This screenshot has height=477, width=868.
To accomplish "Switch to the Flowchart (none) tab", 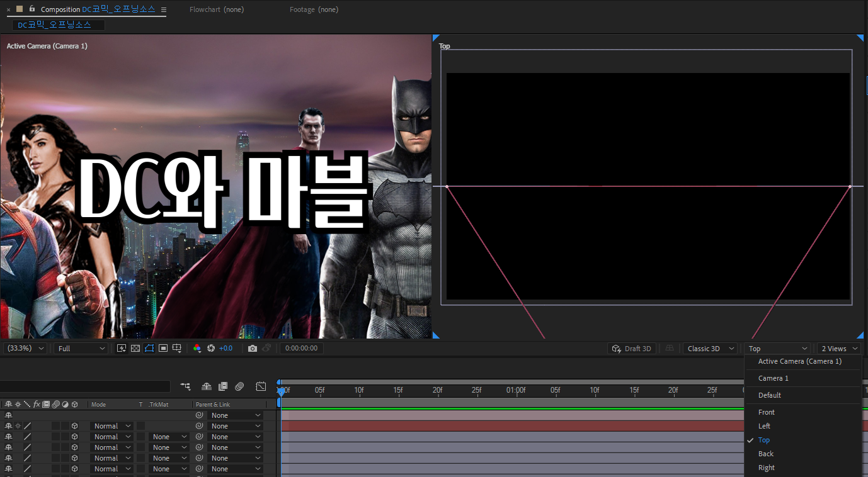I will click(x=217, y=9).
